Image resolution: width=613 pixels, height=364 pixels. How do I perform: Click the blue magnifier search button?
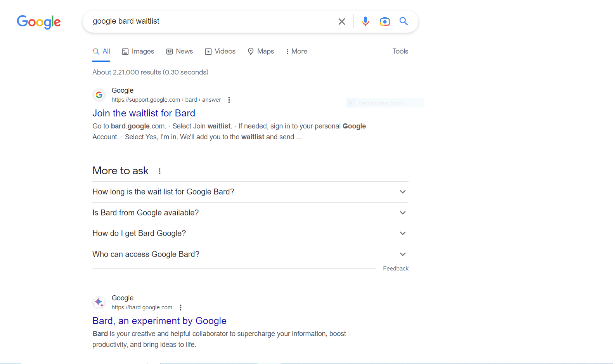[403, 21]
